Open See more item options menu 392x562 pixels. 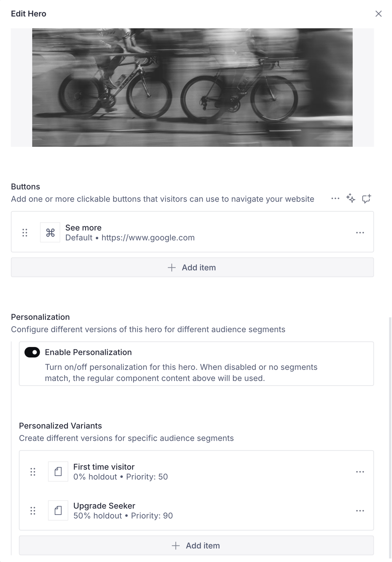360,232
